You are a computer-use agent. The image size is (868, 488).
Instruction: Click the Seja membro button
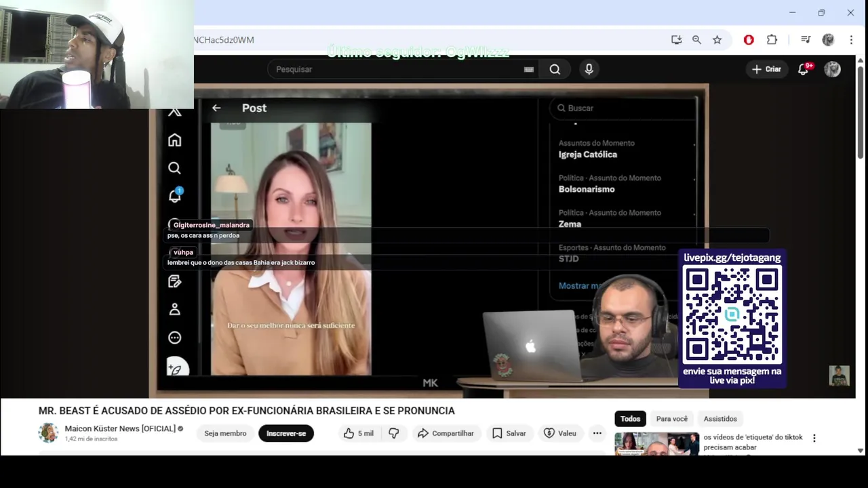tap(225, 433)
